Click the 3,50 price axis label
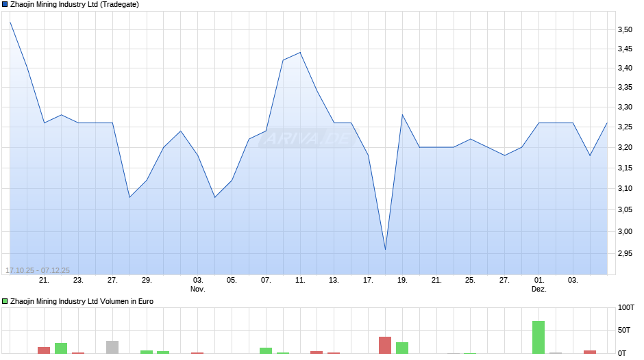Viewport: 644px width, 360px height. [625, 29]
